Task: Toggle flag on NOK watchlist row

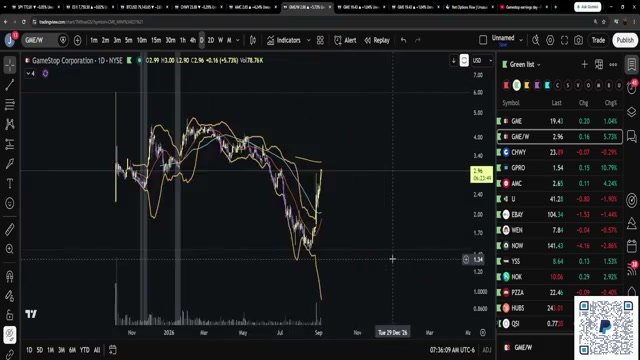Action: tap(499, 277)
